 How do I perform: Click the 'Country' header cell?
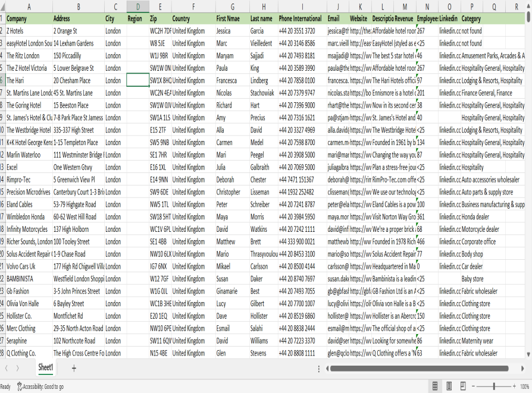click(193, 18)
